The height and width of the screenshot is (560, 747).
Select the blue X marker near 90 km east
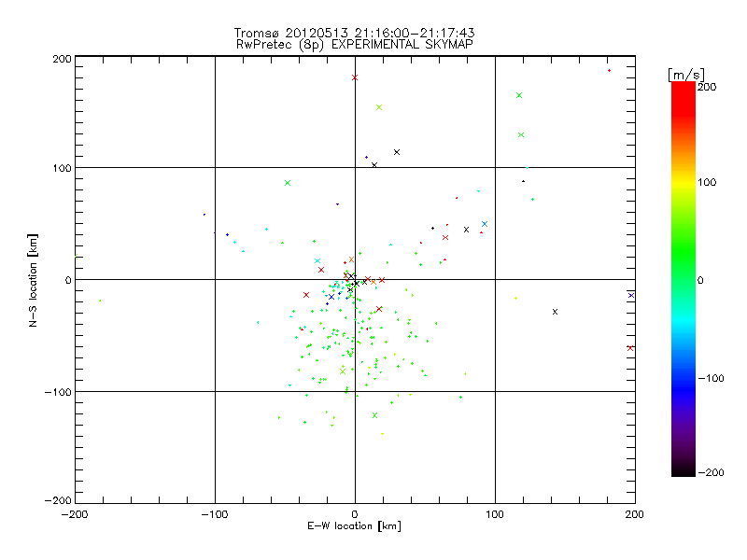click(x=485, y=224)
